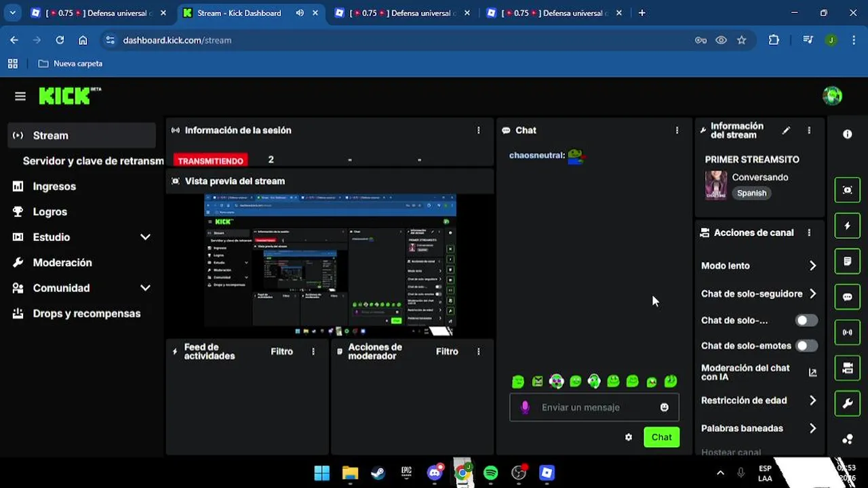Open the Chat panel three-dot menu
The height and width of the screenshot is (488, 868).
677,130
